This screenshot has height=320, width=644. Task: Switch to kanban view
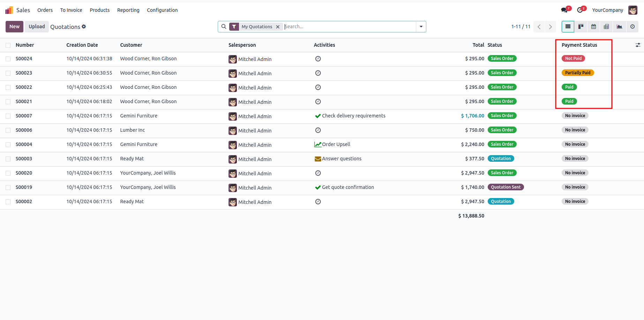click(x=581, y=26)
